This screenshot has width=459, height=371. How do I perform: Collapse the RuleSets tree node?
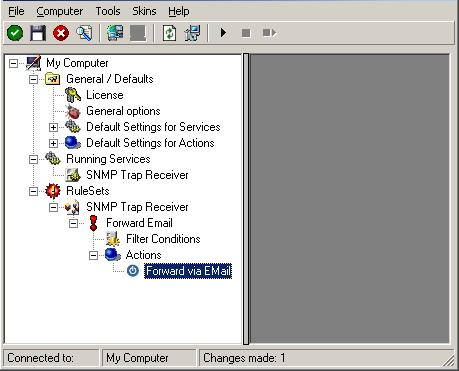click(x=33, y=191)
